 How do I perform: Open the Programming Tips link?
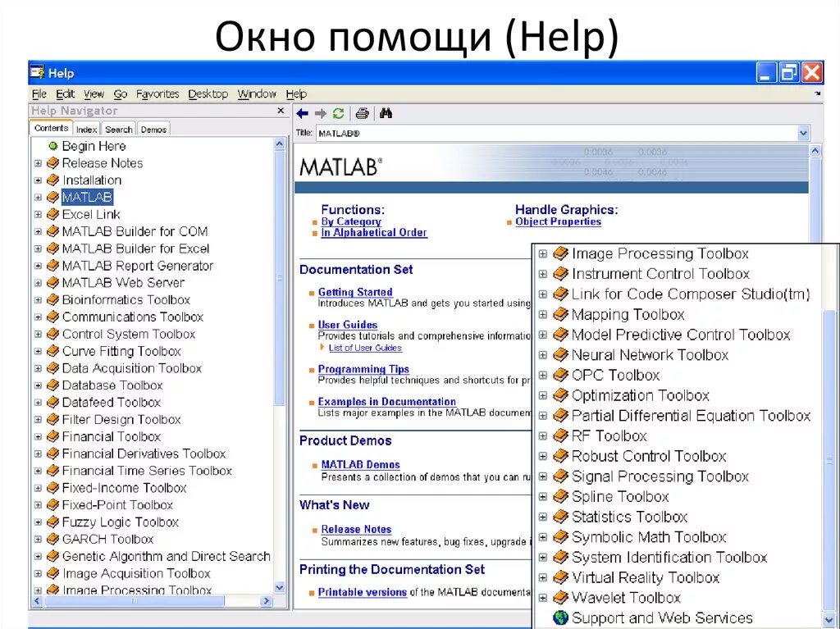[363, 369]
